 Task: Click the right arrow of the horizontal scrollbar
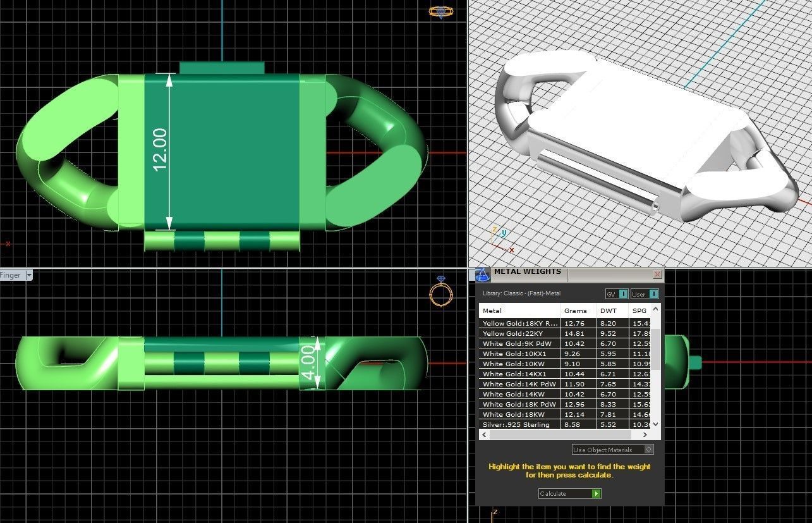click(x=645, y=434)
